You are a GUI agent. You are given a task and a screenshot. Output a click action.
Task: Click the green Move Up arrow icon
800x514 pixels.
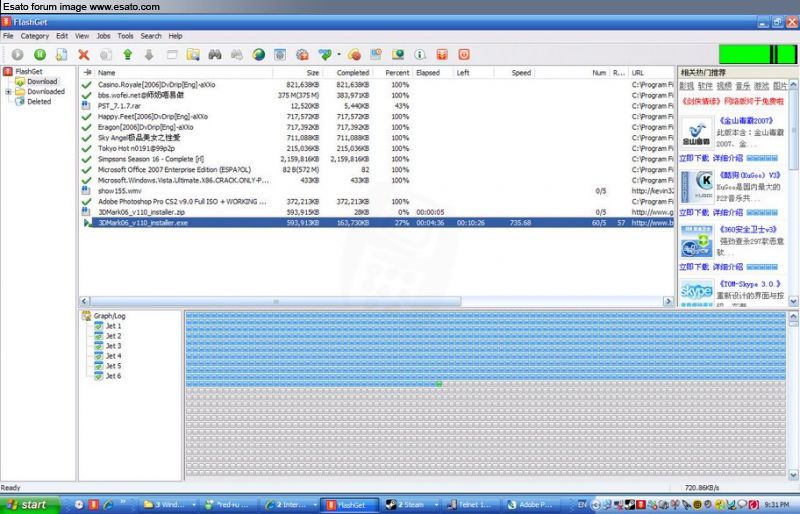pos(128,54)
